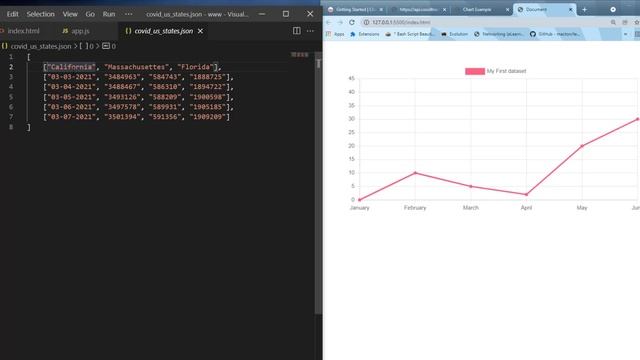Open the Run menu
The width and height of the screenshot is (640, 360).
coord(109,14)
